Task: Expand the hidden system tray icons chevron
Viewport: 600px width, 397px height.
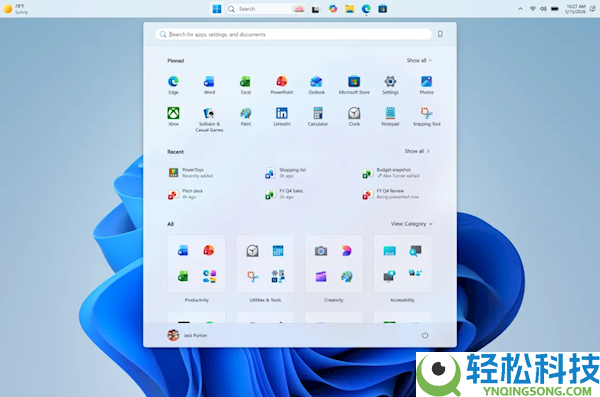Action: pyautogui.click(x=520, y=9)
